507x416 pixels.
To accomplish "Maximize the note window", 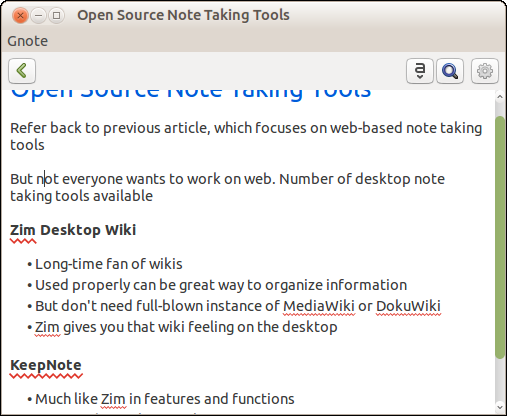I will pyautogui.click(x=57, y=15).
